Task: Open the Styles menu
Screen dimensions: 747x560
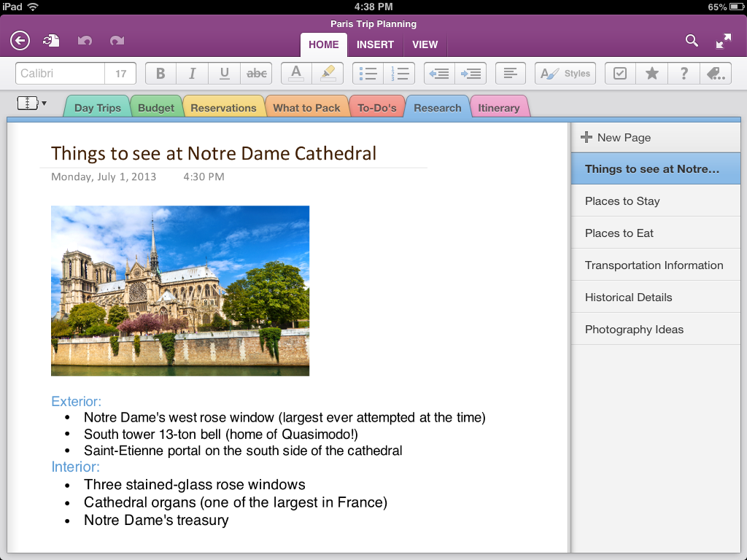Action: (x=565, y=74)
